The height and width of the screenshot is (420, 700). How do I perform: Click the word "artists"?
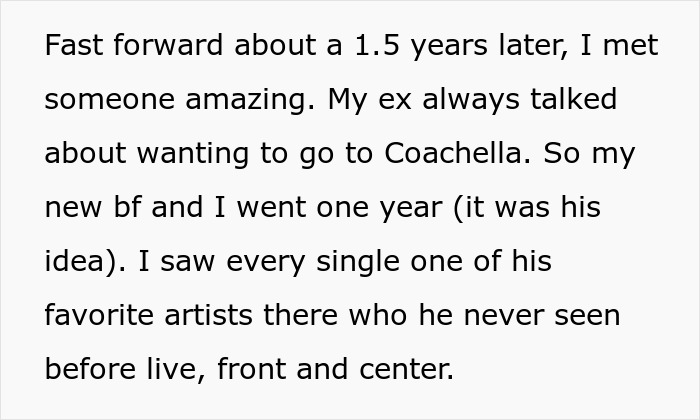coord(208,316)
